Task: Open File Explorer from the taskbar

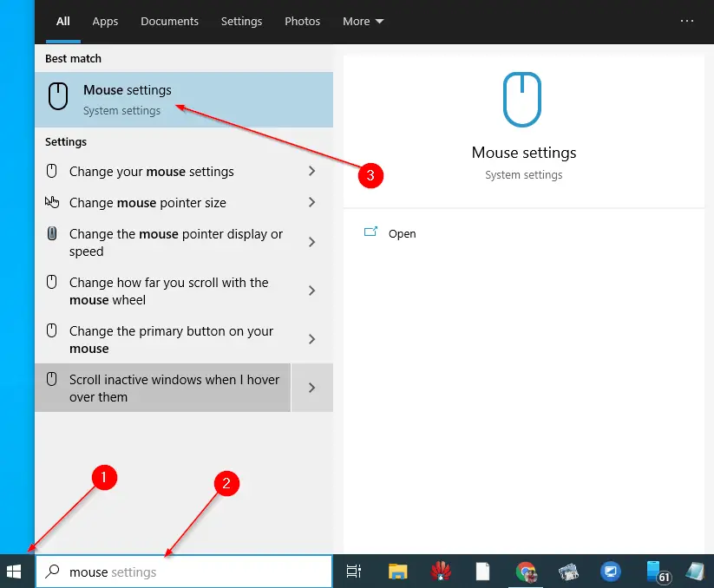Action: (x=397, y=572)
